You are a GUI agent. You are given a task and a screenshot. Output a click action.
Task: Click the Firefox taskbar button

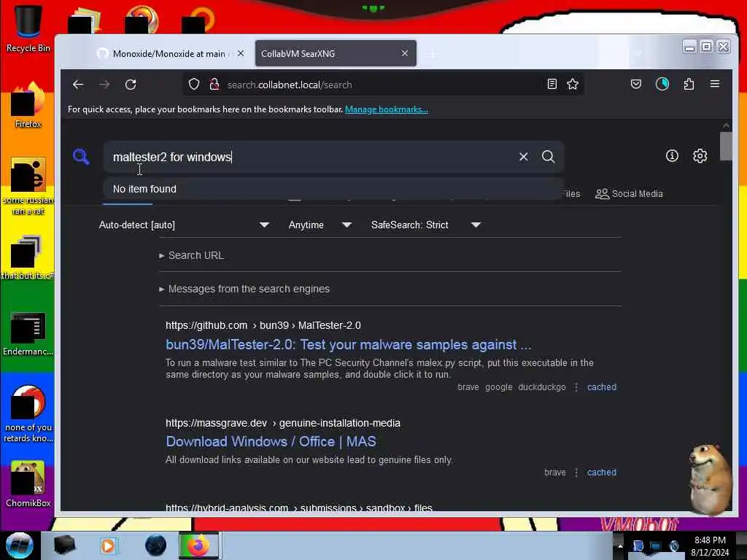pyautogui.click(x=198, y=545)
